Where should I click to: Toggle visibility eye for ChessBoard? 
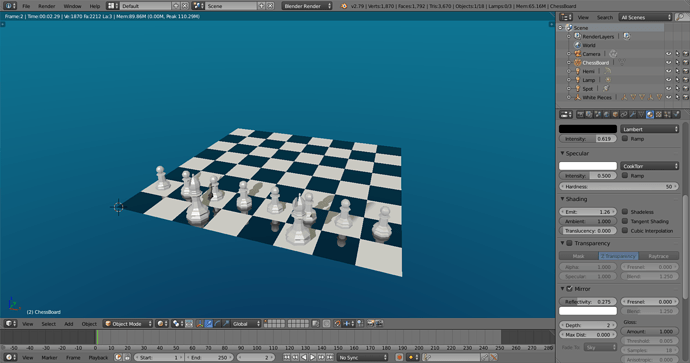click(668, 62)
